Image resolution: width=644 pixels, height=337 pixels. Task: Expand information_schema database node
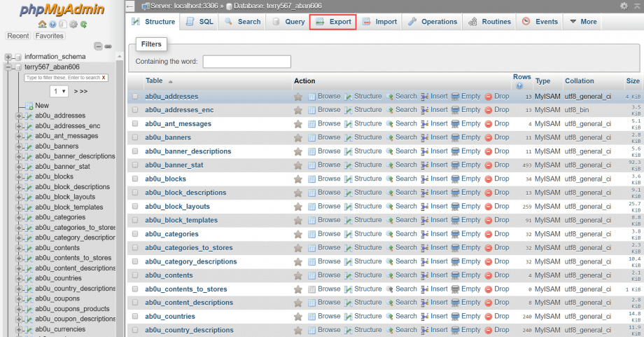click(8, 57)
